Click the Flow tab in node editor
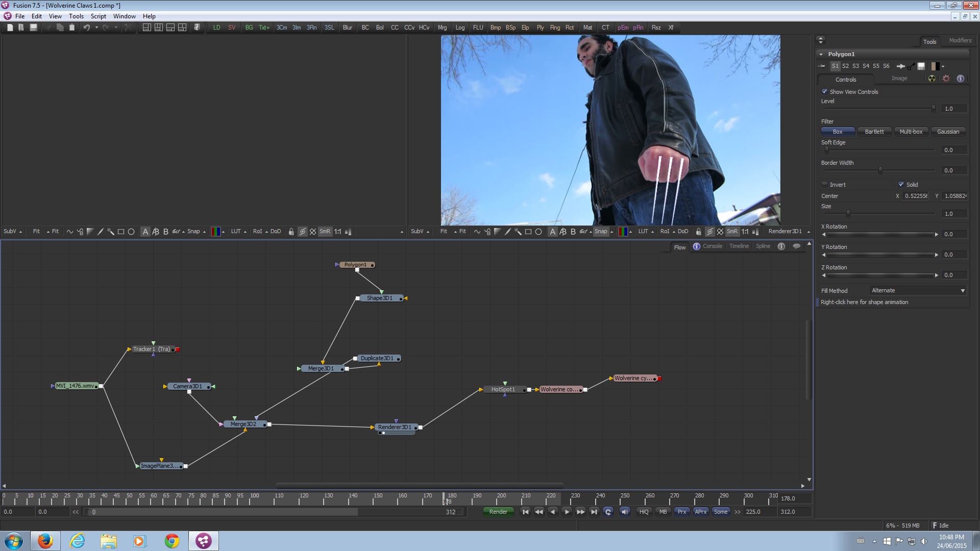Image resolution: width=980 pixels, height=551 pixels. click(680, 246)
